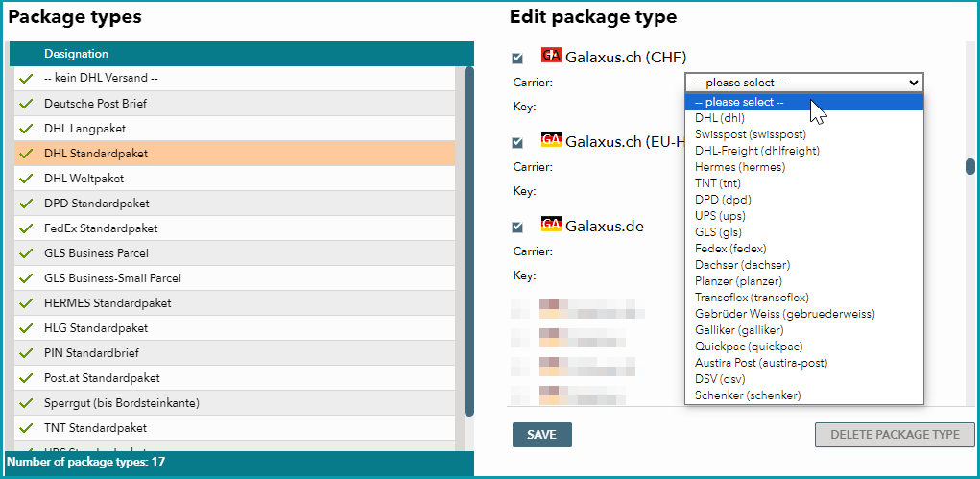Screen dimensions: 980x479
Task: Click green checkmark beside Sperrgut row
Action: pos(26,403)
